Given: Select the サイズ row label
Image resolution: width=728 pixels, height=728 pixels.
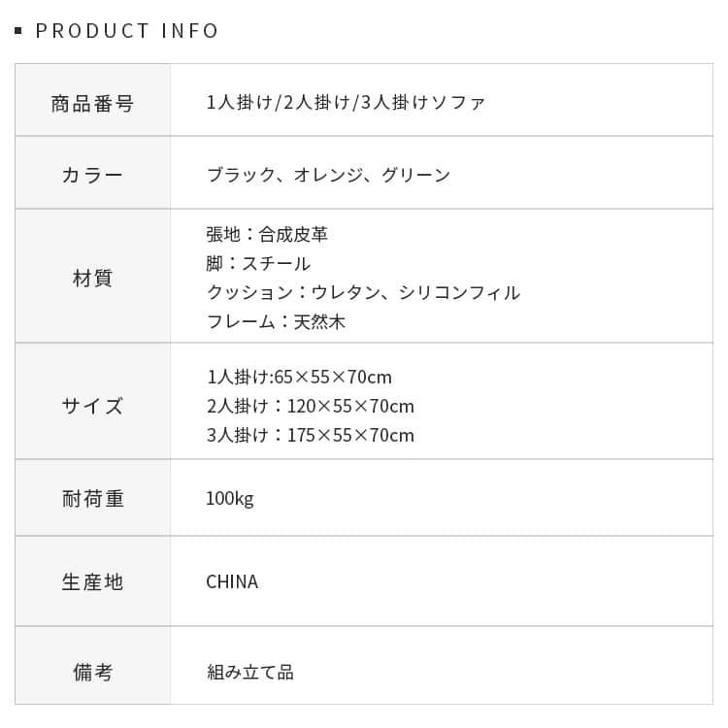Looking at the screenshot, I should coord(92,406).
